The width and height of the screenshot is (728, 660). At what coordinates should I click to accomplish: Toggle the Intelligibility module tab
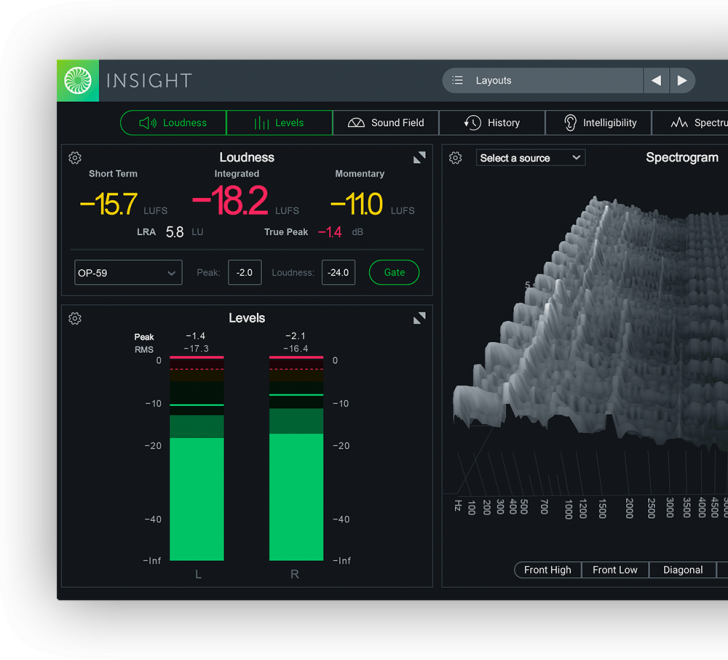(598, 123)
